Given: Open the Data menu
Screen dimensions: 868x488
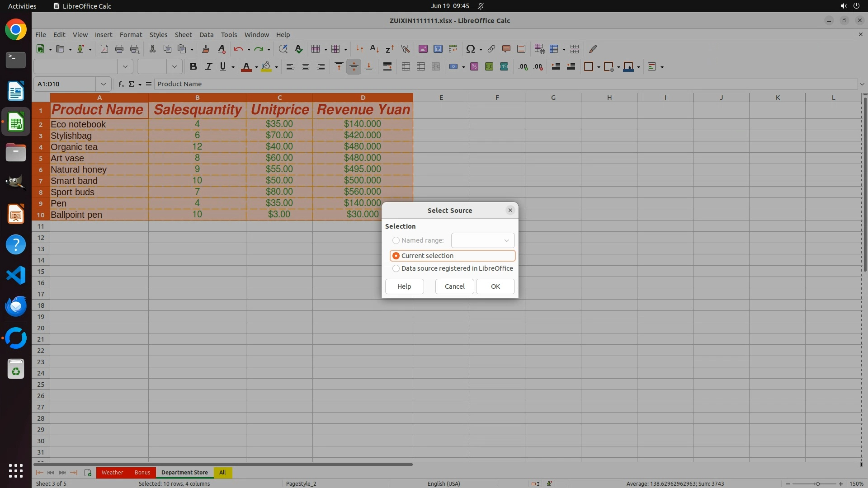Looking at the screenshot, I should (206, 34).
